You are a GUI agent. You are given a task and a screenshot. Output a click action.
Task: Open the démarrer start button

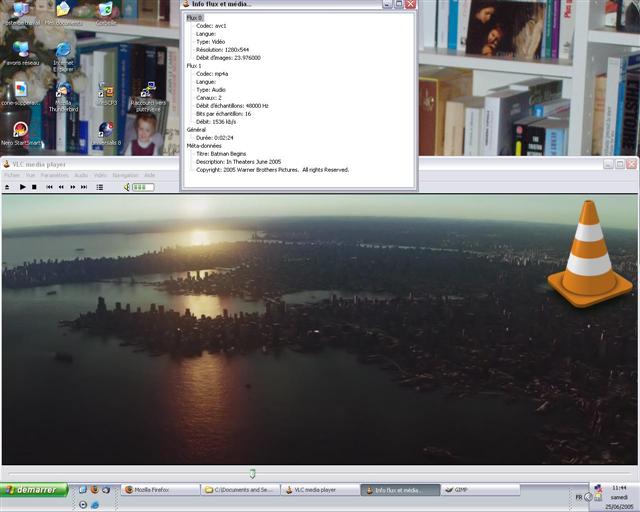click(34, 490)
